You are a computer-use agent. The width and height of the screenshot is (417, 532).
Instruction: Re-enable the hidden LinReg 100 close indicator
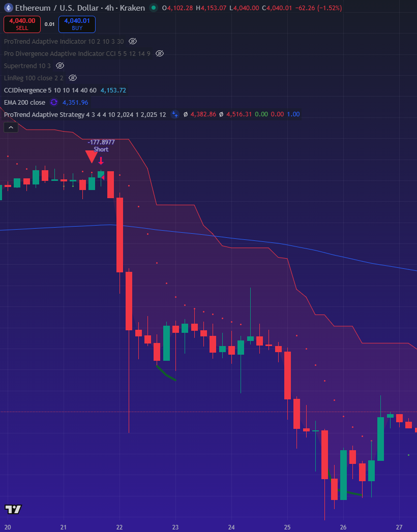(72, 78)
